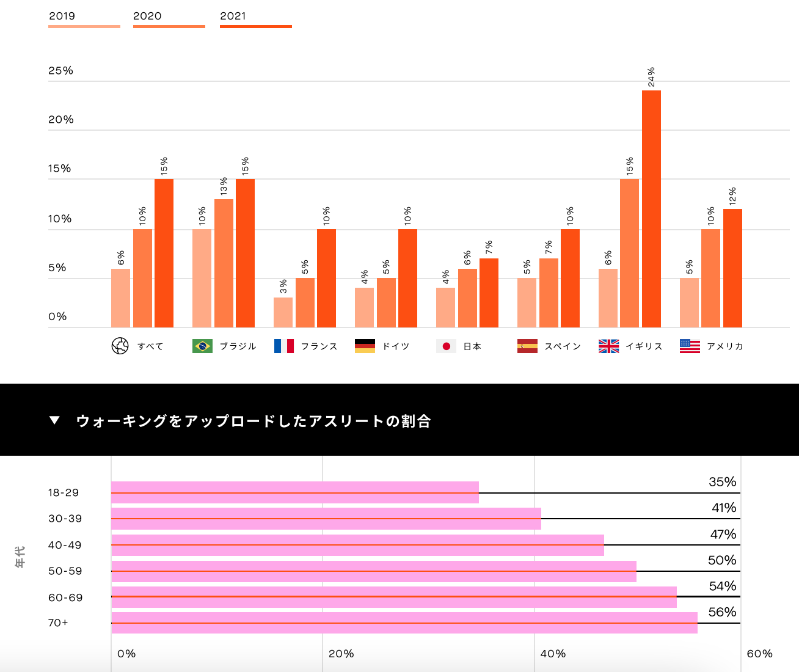
Task: Collapse the ウォーキング section triangle arrow
Action: [x=54, y=420]
